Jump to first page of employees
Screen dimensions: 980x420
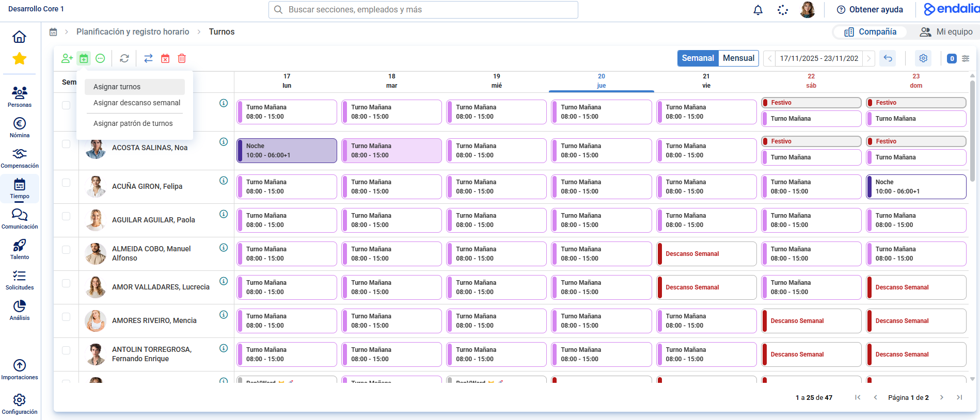point(858,397)
